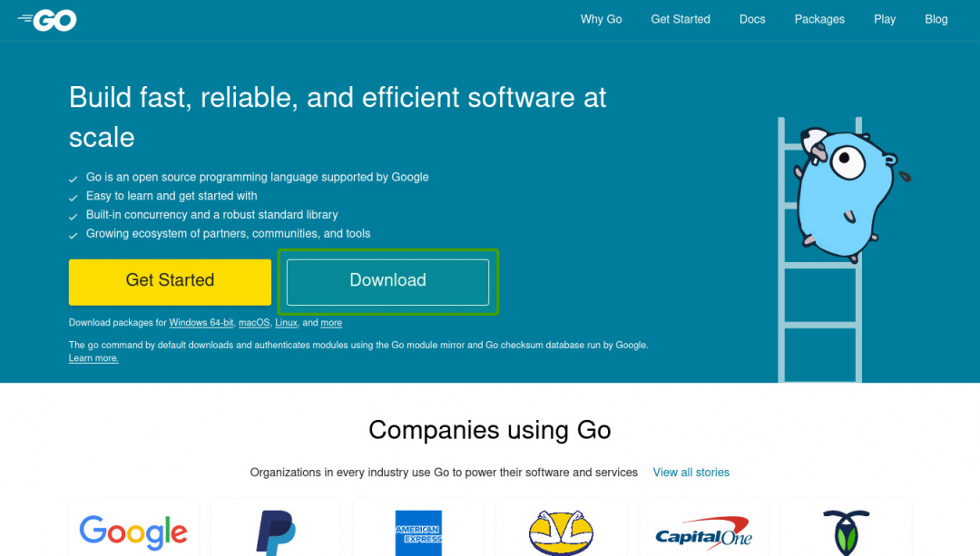
Task: Click the PayPal company logo card
Action: tap(276, 529)
